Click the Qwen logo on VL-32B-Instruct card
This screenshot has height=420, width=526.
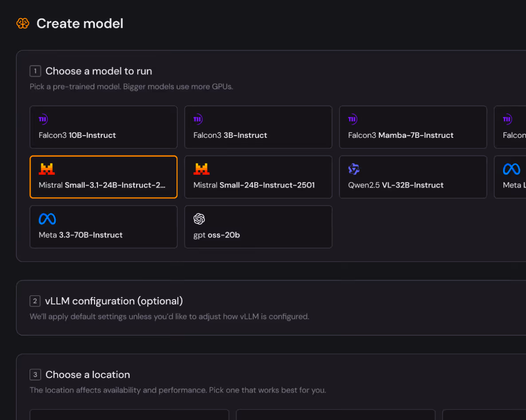353,169
